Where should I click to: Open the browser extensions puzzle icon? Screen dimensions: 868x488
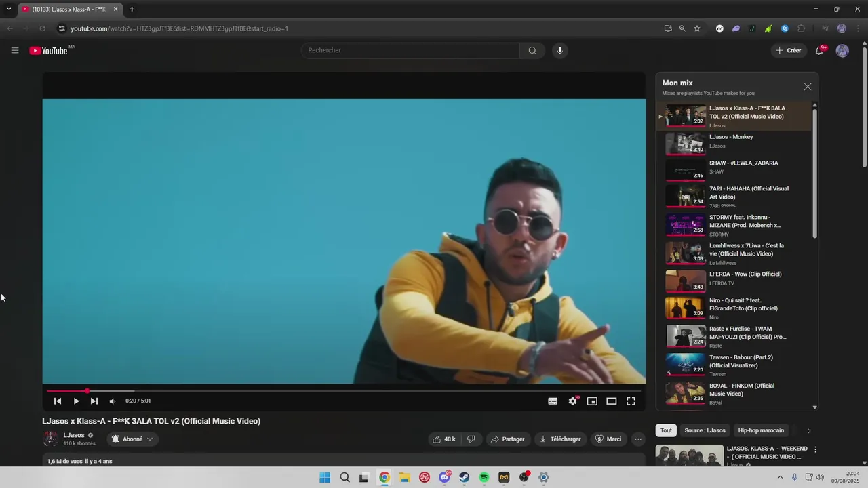(801, 28)
